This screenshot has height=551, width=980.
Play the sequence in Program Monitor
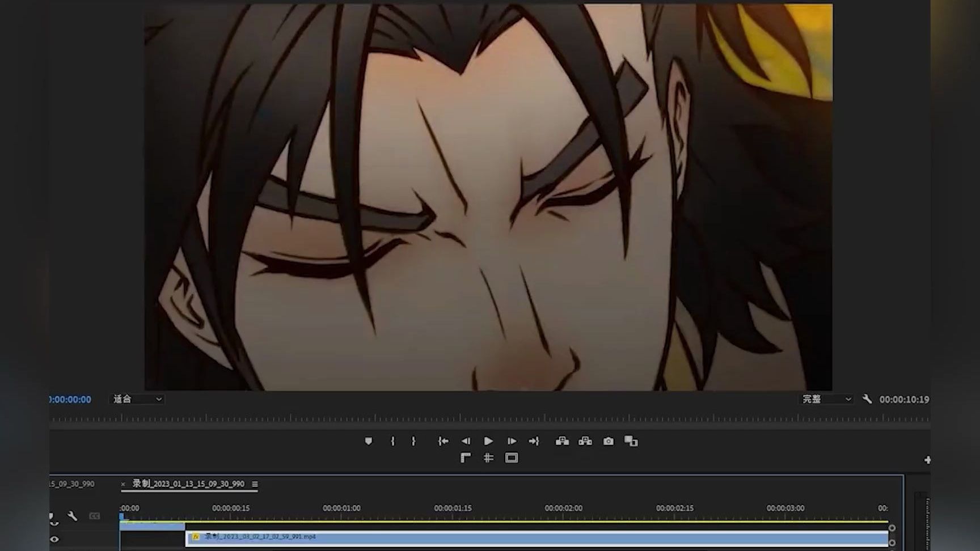[488, 441]
